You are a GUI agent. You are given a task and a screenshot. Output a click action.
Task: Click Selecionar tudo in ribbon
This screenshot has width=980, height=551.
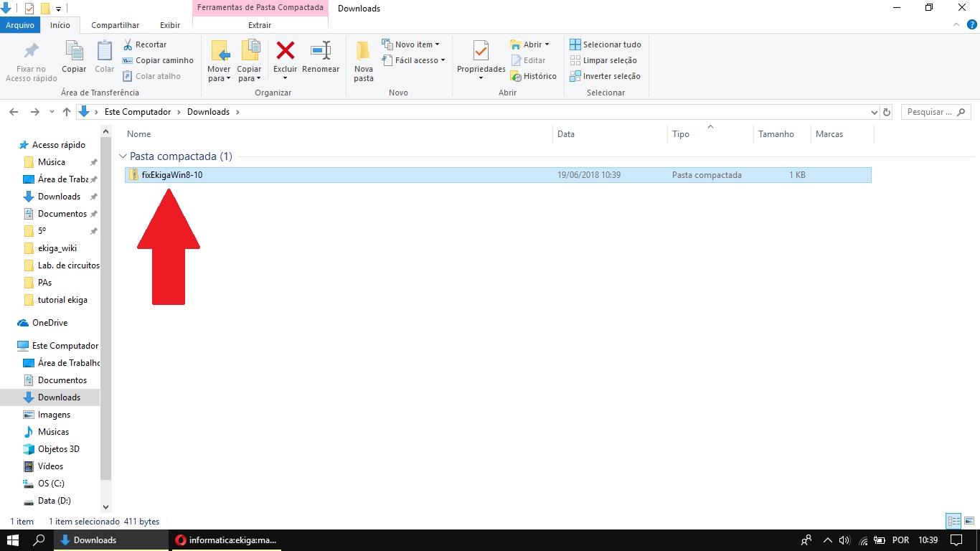coord(605,44)
